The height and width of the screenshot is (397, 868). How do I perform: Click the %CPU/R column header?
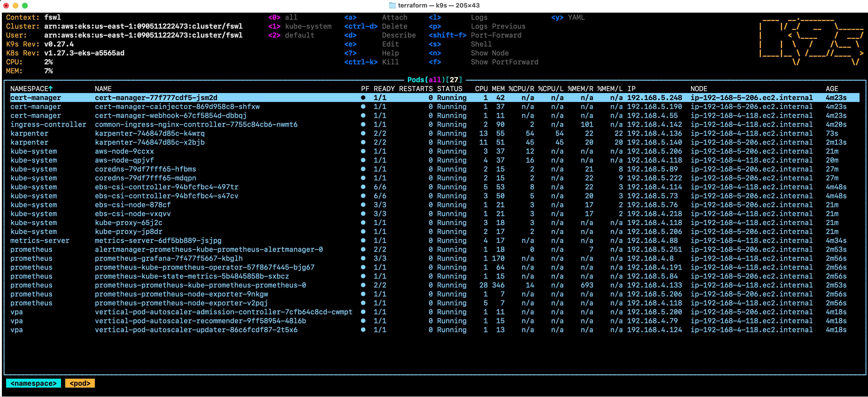pos(521,89)
